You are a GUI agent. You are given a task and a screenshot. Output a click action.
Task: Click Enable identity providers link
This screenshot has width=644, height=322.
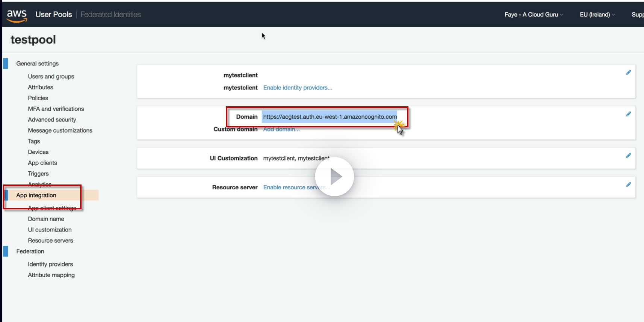pyautogui.click(x=298, y=88)
